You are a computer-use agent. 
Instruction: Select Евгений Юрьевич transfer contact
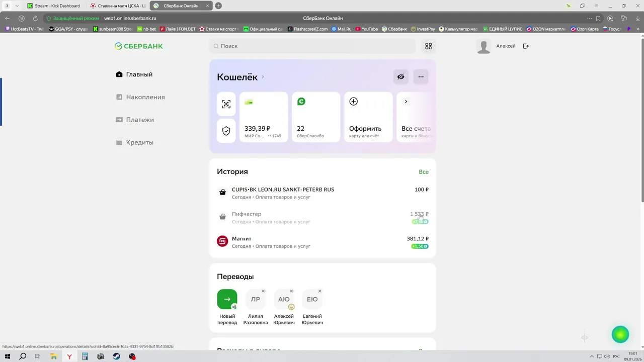click(312, 307)
